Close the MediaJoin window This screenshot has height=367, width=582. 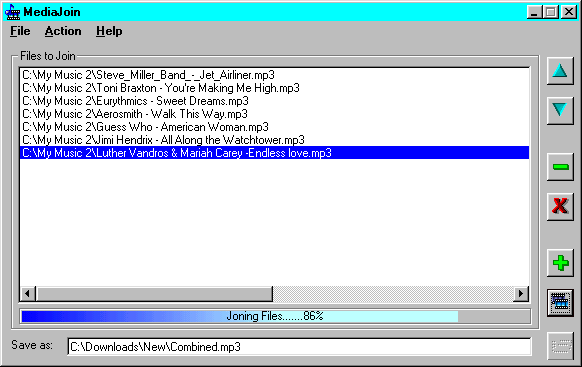pos(569,12)
